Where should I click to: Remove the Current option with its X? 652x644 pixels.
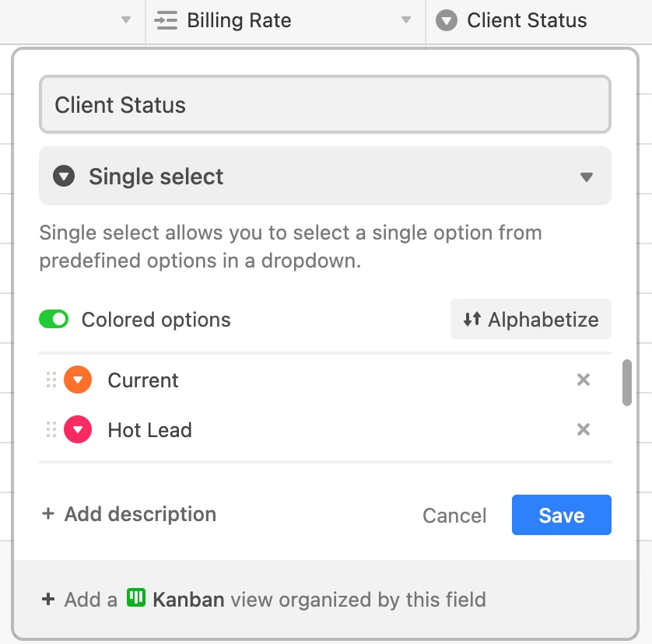[x=583, y=380]
